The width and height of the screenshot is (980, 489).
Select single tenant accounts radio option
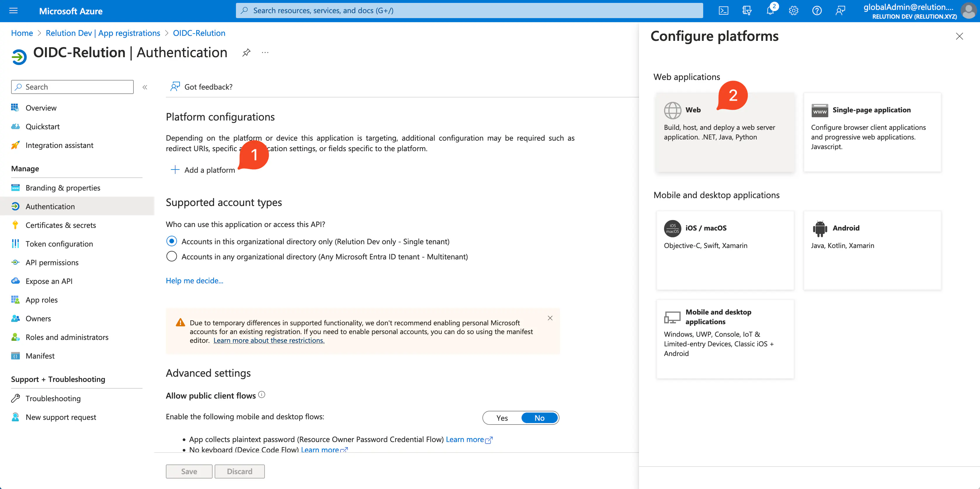pos(172,242)
